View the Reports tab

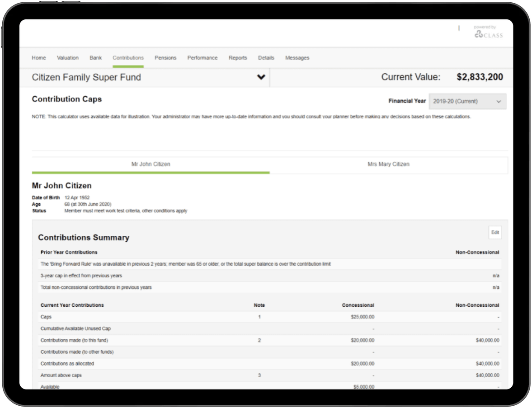[238, 58]
